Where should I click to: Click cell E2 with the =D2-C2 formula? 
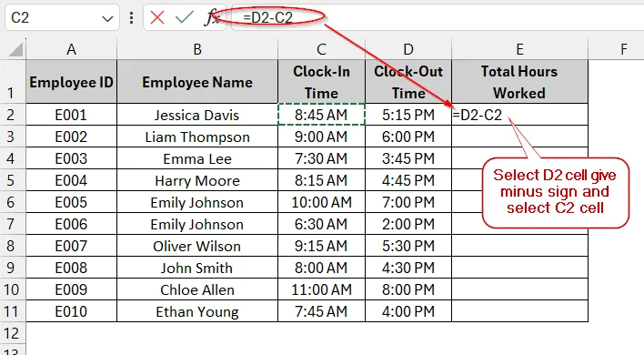pyautogui.click(x=520, y=115)
